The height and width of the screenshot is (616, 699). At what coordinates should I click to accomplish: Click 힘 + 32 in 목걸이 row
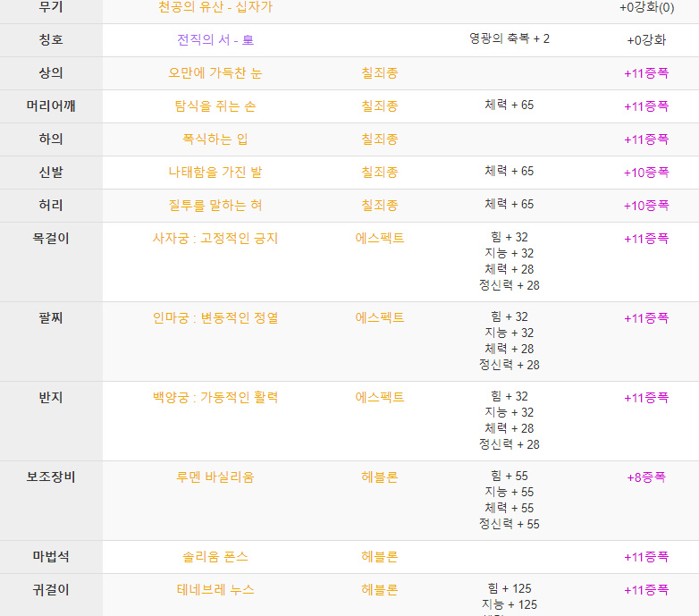click(510, 237)
